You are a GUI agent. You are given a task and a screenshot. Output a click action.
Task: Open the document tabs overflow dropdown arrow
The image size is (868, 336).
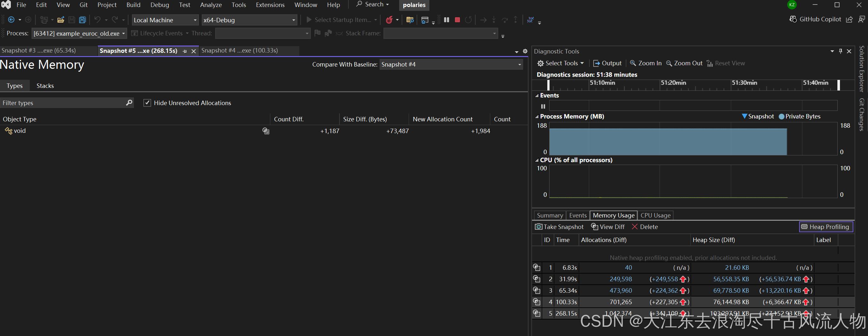click(516, 52)
